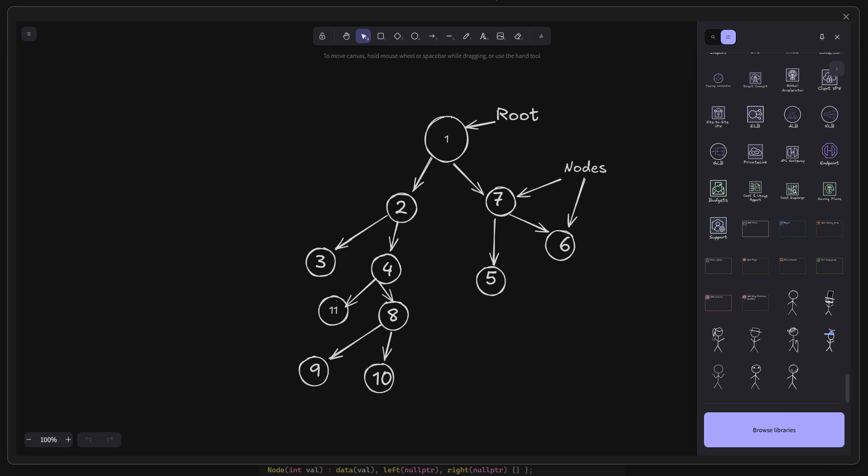This screenshot has height=476, width=868.
Task: Open the more tools shapes menu
Action: click(x=541, y=36)
